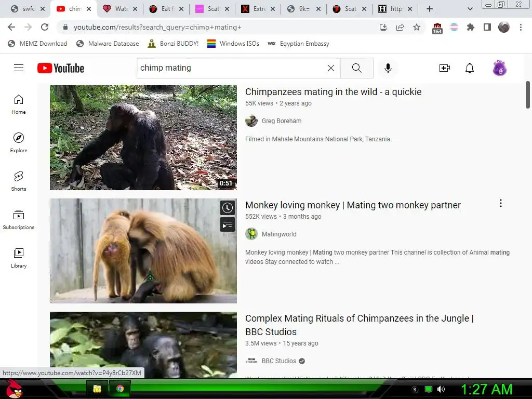The width and height of the screenshot is (532, 399).
Task: Open Egyptian Embassy bookmark
Action: [298, 44]
